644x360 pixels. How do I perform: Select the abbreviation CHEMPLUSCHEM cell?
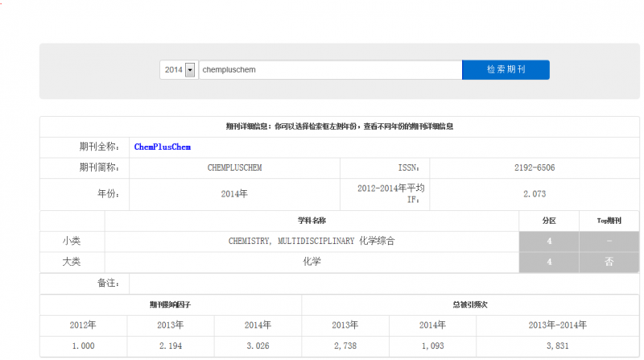coord(234,168)
